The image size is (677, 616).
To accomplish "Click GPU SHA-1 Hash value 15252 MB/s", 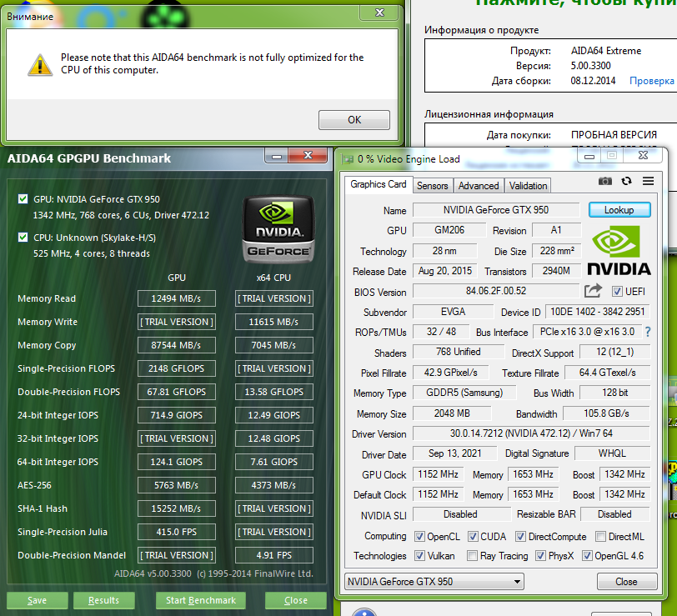I will (177, 508).
